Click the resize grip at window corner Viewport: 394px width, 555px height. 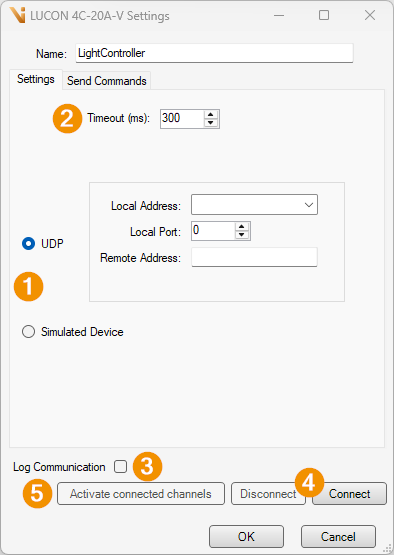click(388, 549)
